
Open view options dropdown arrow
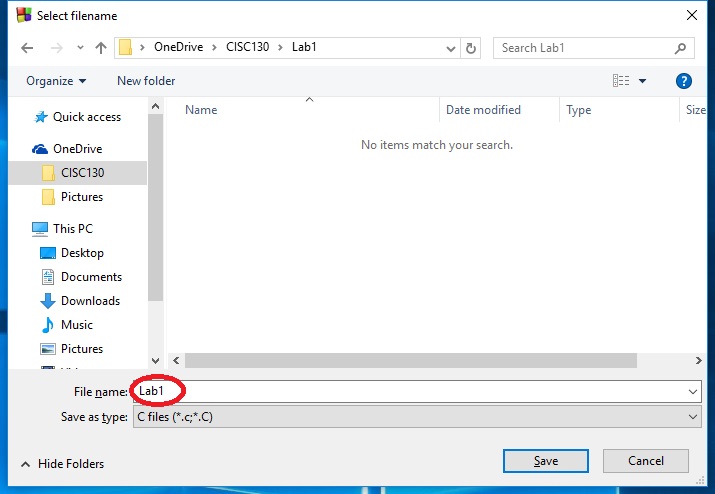pyautogui.click(x=642, y=81)
